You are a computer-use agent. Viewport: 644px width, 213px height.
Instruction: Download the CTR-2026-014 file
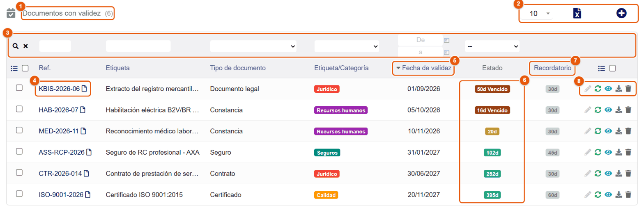click(x=619, y=174)
